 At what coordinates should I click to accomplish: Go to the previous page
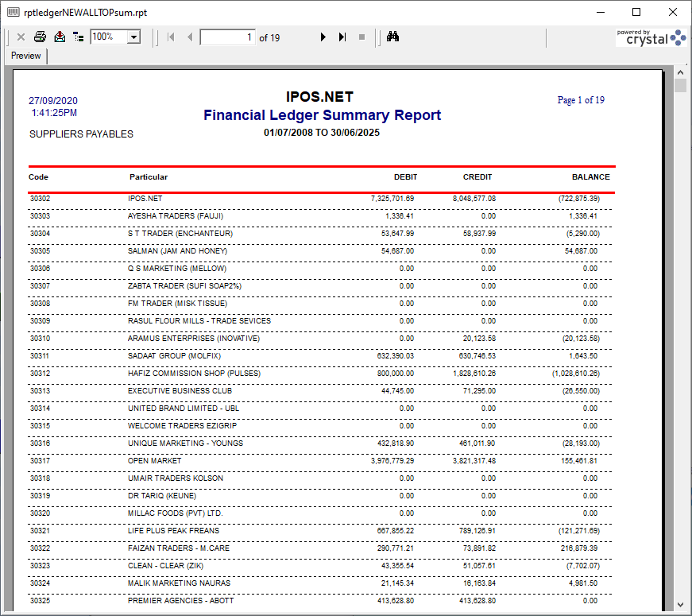click(x=190, y=37)
